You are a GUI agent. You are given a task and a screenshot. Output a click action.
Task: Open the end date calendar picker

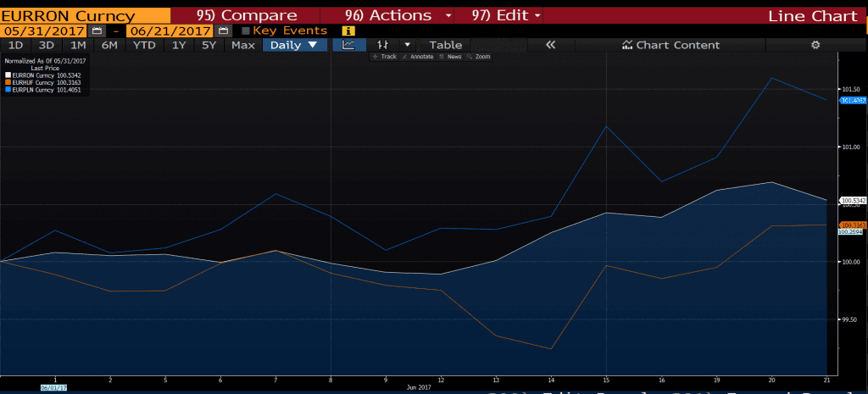(x=223, y=31)
